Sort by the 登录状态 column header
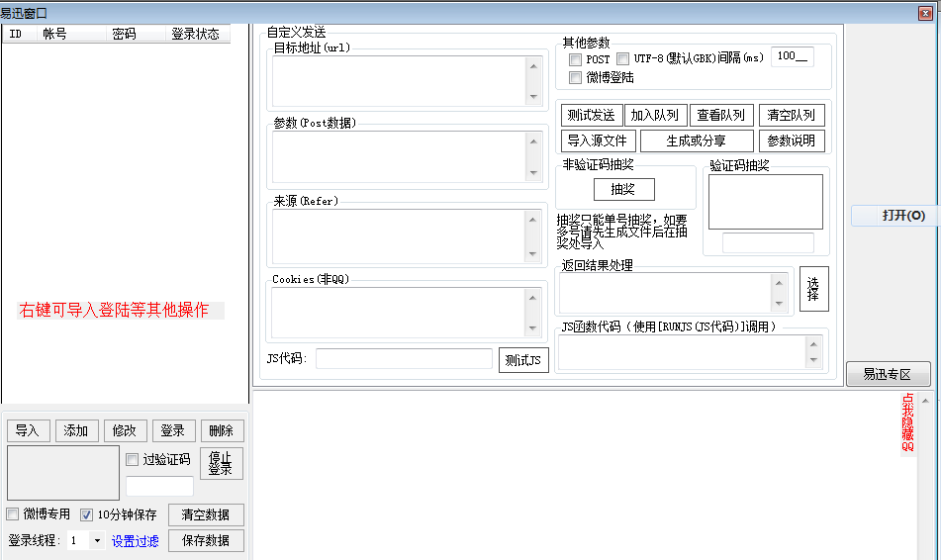 click(196, 34)
